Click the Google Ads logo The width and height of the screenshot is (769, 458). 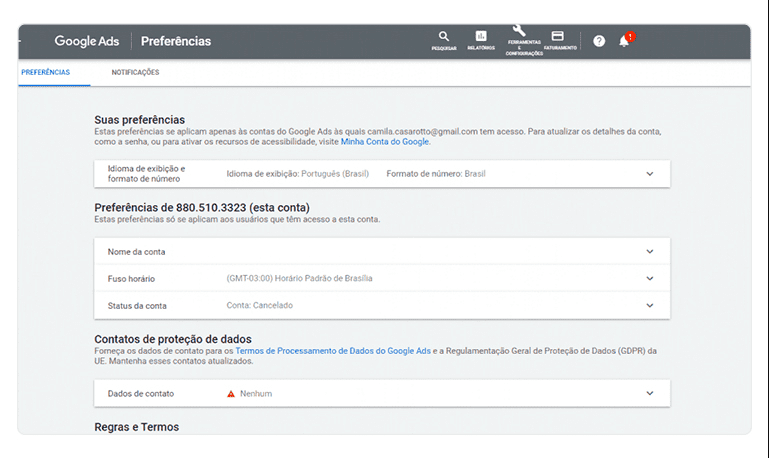click(87, 41)
